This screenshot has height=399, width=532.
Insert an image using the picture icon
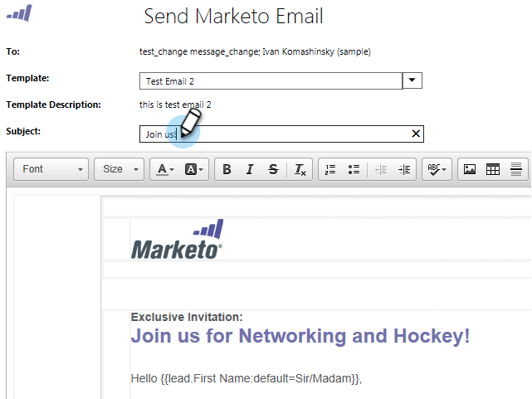pos(470,169)
